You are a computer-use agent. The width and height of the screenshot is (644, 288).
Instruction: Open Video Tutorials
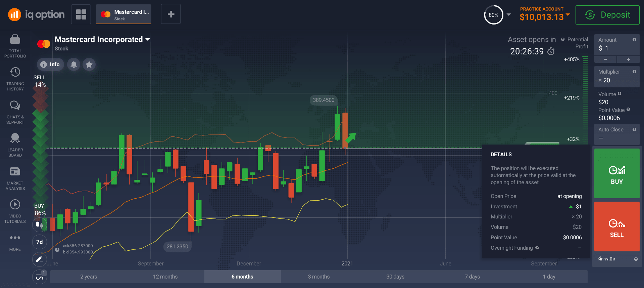click(x=15, y=212)
